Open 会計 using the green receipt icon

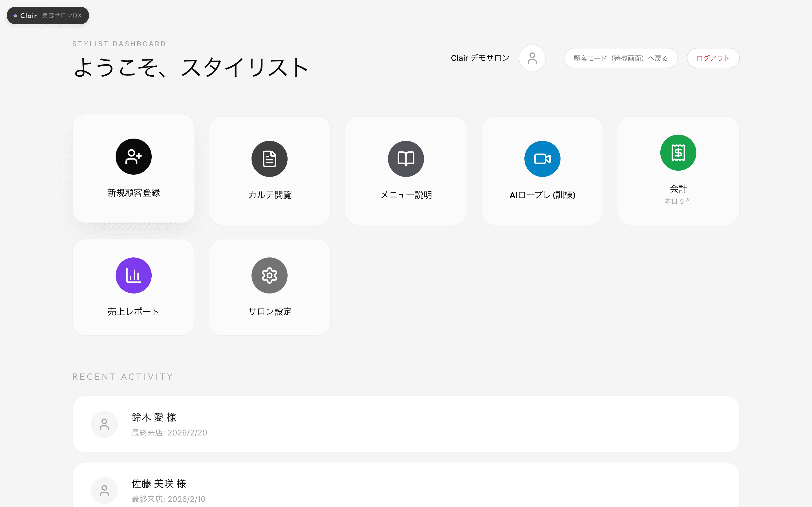678,153
